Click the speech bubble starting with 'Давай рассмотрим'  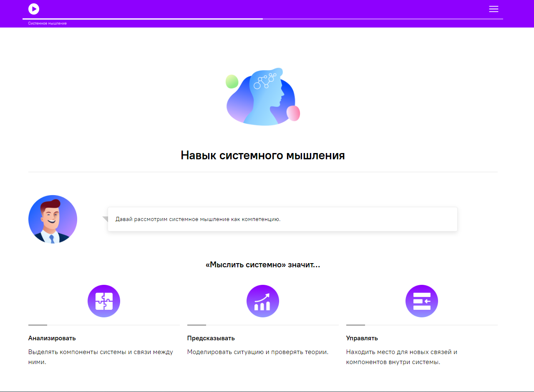pos(282,219)
